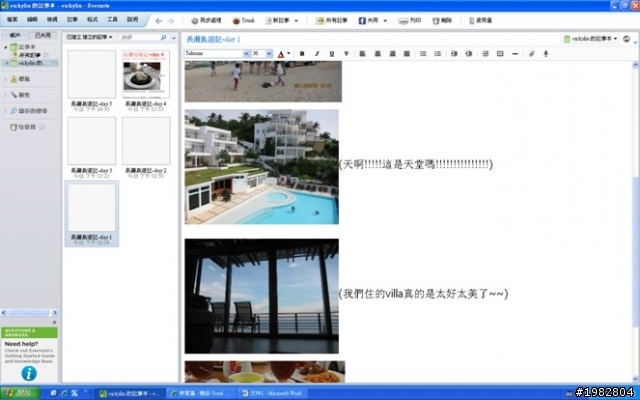Open the note list sort order dropdown
The width and height of the screenshot is (640, 400).
[x=89, y=37]
